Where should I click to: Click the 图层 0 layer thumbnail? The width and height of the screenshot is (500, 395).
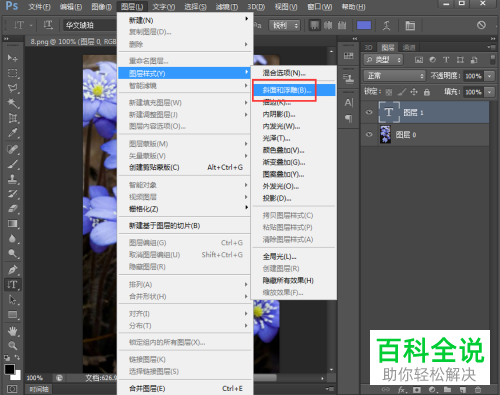[386, 135]
